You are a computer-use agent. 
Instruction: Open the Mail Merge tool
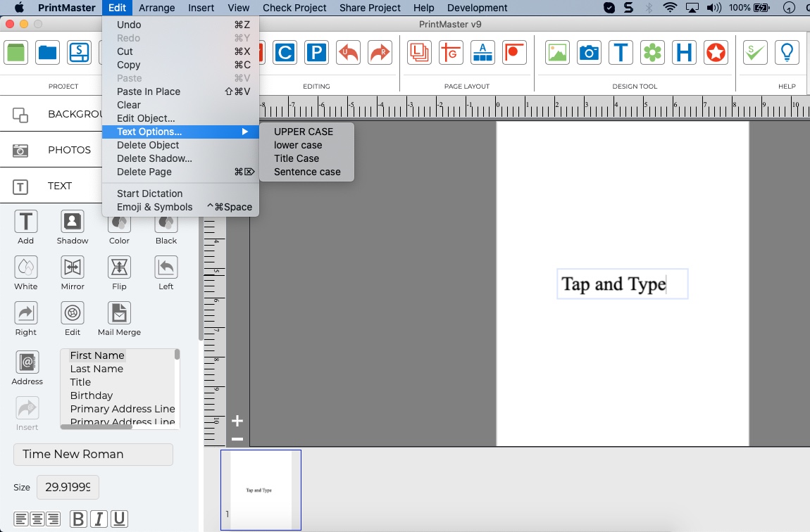tap(118, 315)
